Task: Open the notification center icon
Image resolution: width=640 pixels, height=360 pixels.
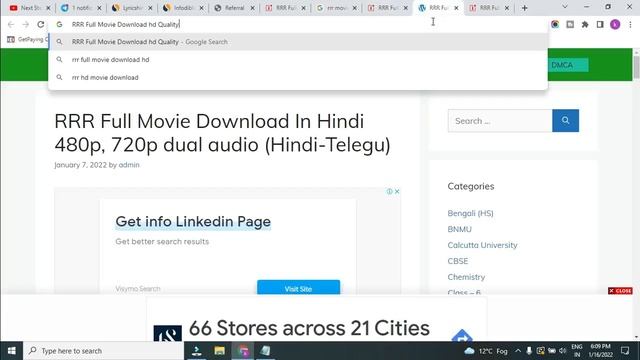Action: pyautogui.click(x=625, y=351)
